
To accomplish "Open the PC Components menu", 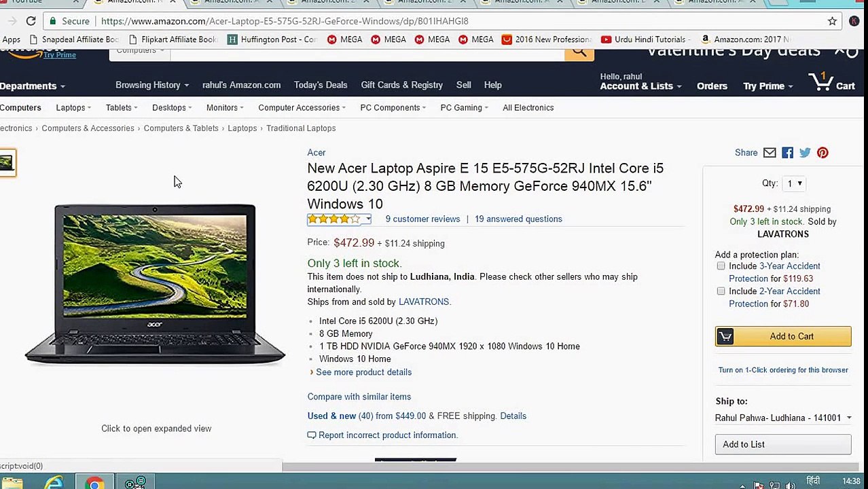I will click(393, 107).
